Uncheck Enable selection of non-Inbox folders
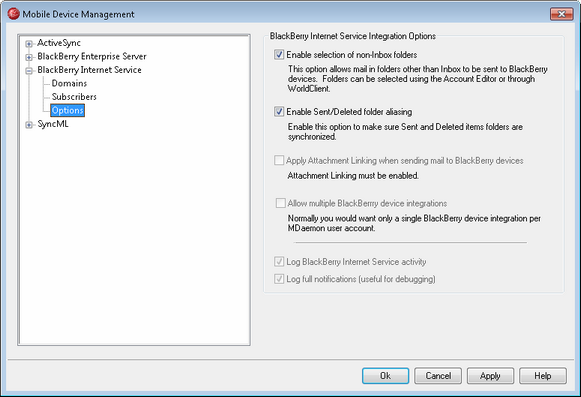 (x=279, y=55)
